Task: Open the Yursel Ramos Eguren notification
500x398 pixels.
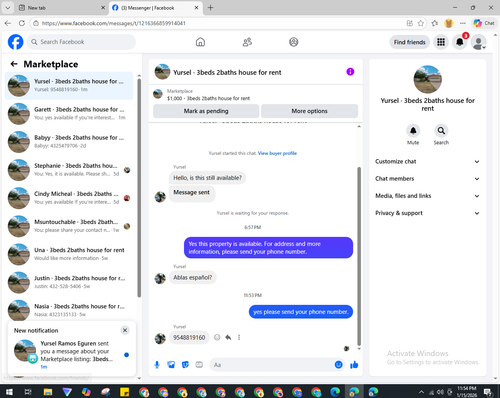Action: coord(72,355)
